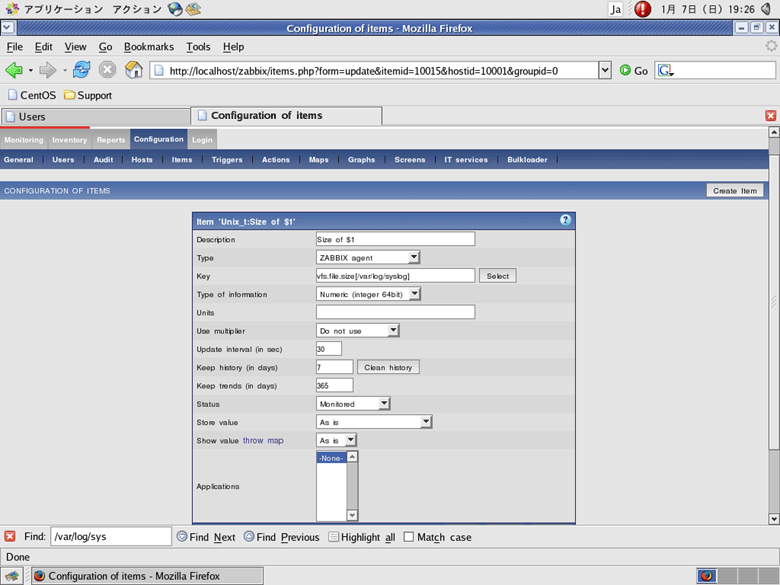This screenshot has width=780, height=585.
Task: Expand the Status dropdown showing Monitored
Action: click(353, 404)
